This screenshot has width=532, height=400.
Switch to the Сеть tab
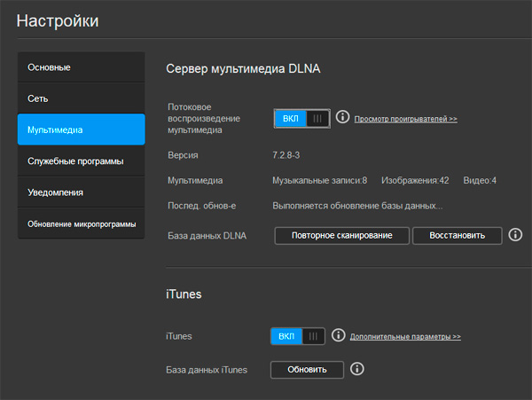coord(81,98)
